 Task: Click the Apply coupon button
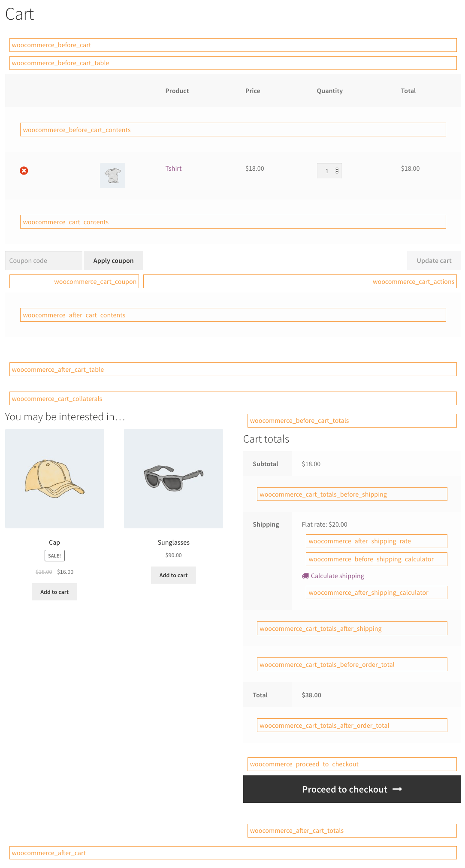(x=113, y=261)
